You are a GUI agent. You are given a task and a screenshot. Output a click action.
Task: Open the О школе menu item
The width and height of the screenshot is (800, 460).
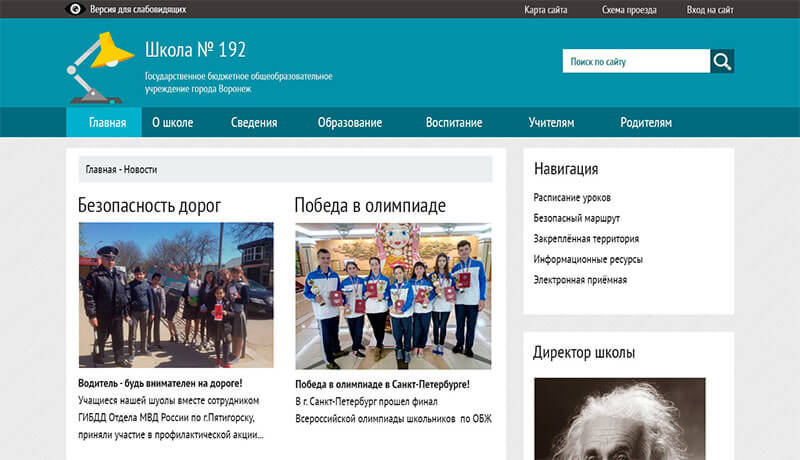tap(172, 123)
